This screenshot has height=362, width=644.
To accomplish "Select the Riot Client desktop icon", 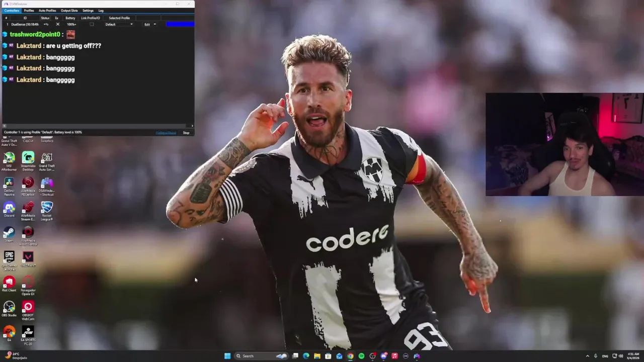I will [9, 284].
